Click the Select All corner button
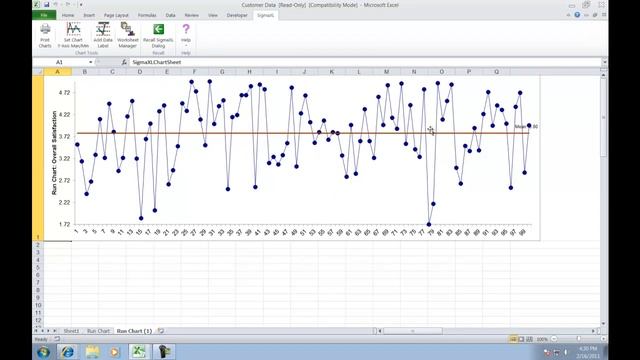 tap(38, 71)
